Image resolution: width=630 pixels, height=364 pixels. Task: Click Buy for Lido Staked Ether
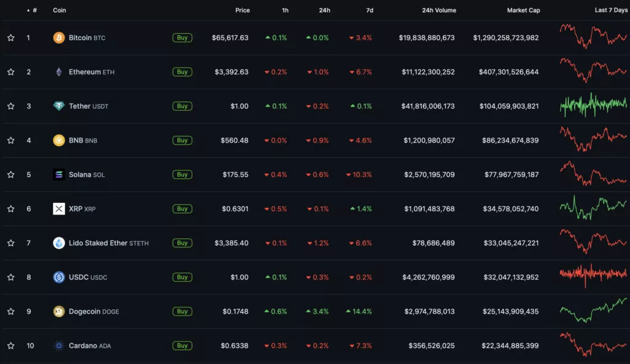coord(182,243)
